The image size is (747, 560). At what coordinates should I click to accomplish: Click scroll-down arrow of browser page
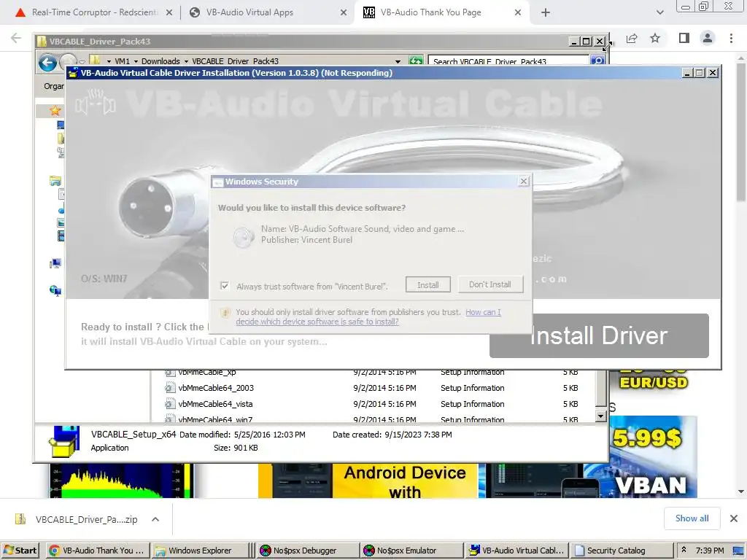pos(741,491)
